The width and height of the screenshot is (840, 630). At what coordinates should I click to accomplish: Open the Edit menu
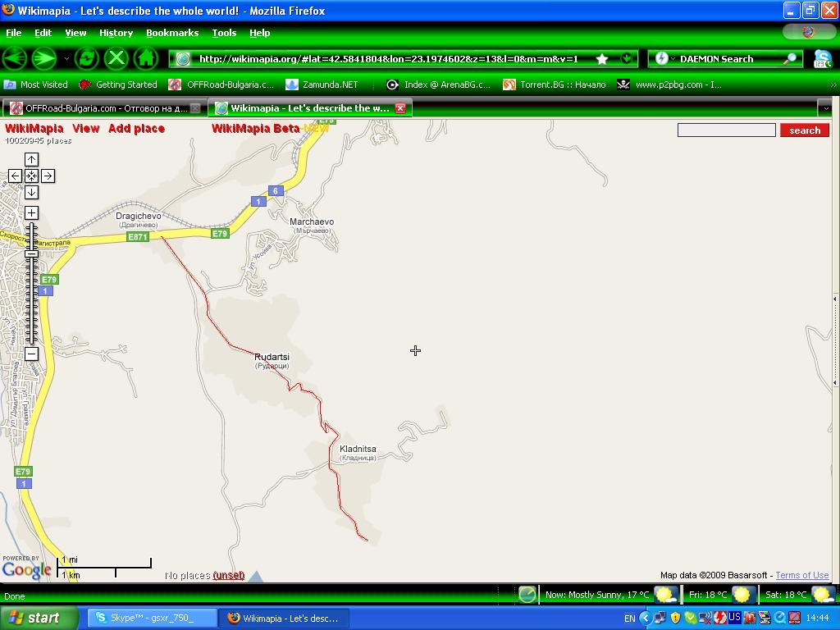coord(43,33)
